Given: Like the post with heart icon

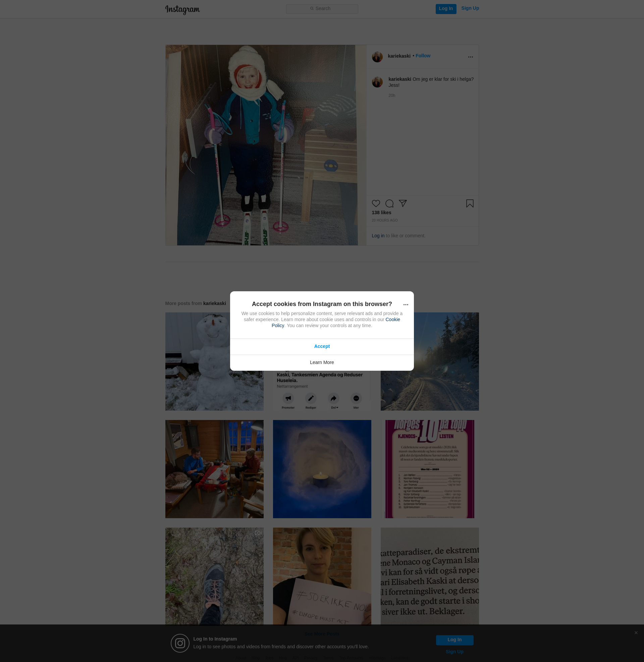Looking at the screenshot, I should tap(376, 203).
